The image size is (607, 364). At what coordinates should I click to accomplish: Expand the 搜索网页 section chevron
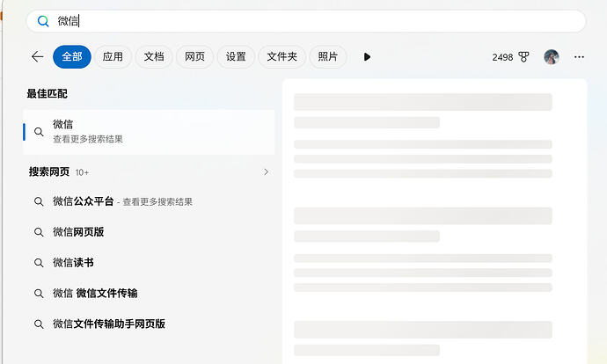266,171
